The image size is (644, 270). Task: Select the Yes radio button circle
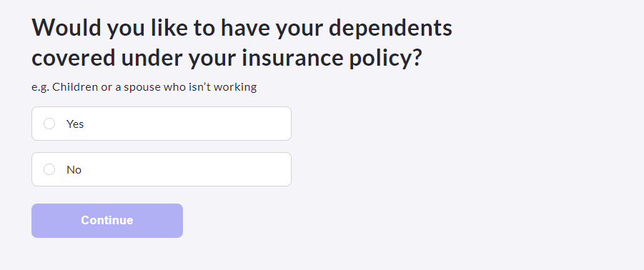tap(49, 124)
